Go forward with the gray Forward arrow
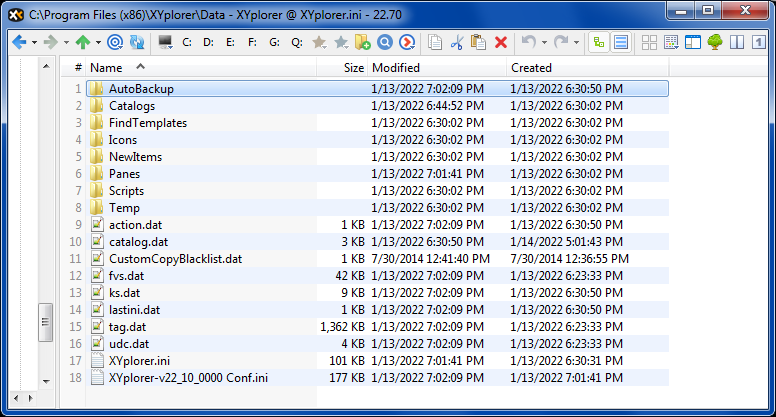The image size is (776, 417). point(51,42)
